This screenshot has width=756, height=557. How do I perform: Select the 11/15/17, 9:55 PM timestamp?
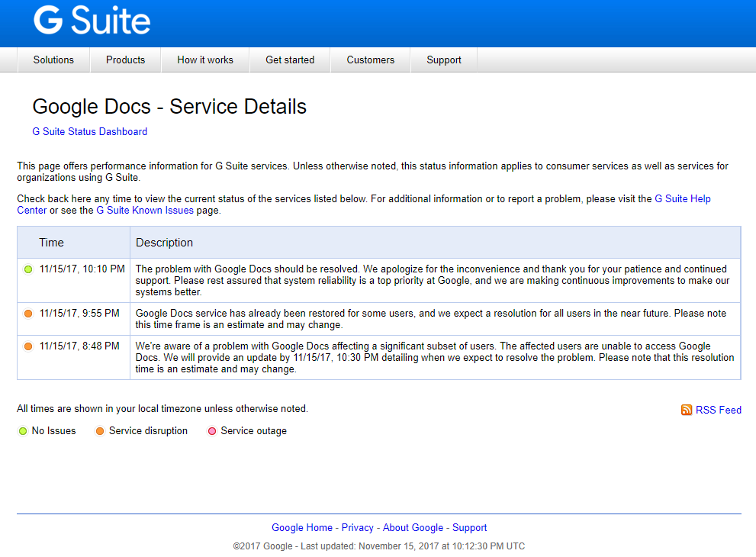click(79, 314)
